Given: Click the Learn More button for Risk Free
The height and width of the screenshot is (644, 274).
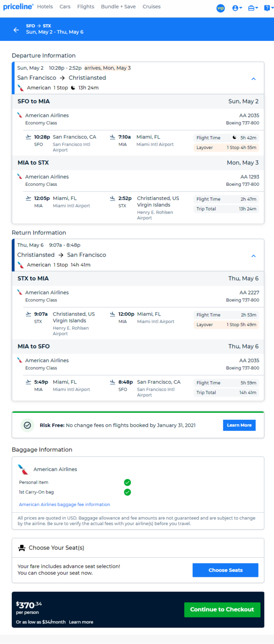Looking at the screenshot, I should (x=239, y=425).
